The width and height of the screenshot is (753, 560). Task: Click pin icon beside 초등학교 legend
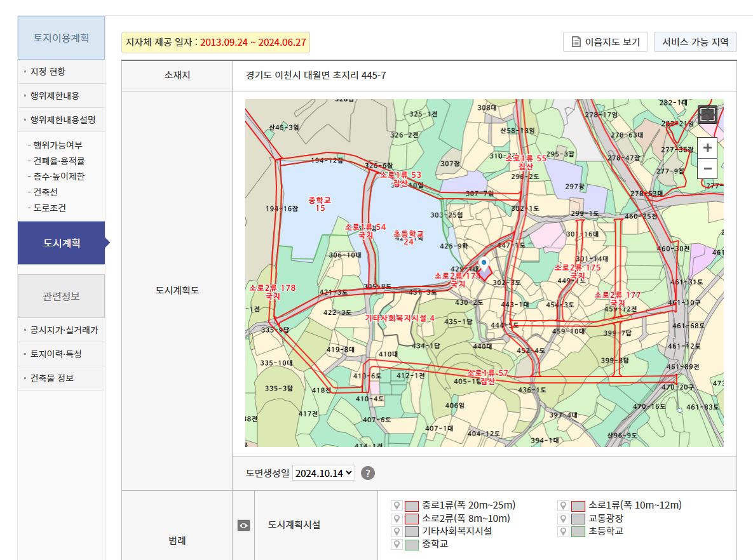pos(563,531)
